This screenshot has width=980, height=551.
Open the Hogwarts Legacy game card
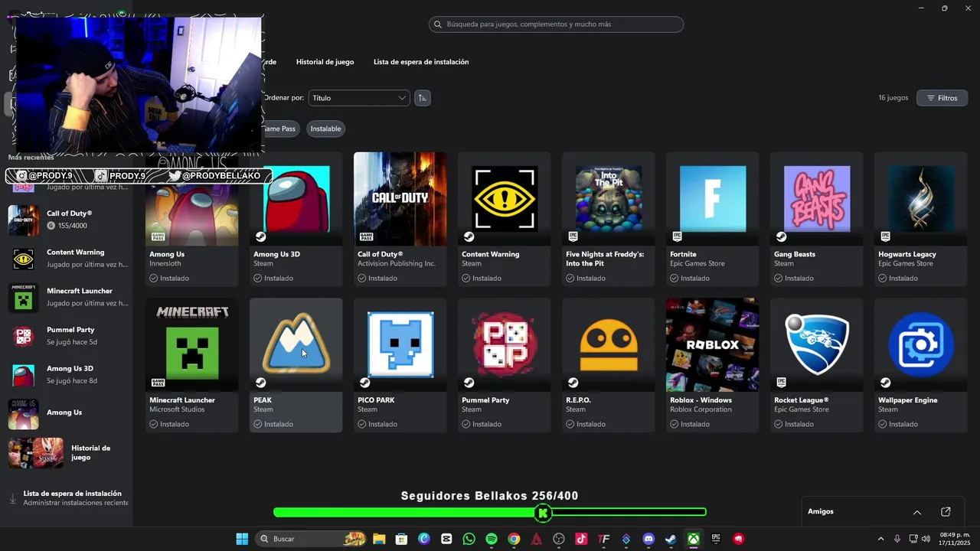click(x=920, y=220)
